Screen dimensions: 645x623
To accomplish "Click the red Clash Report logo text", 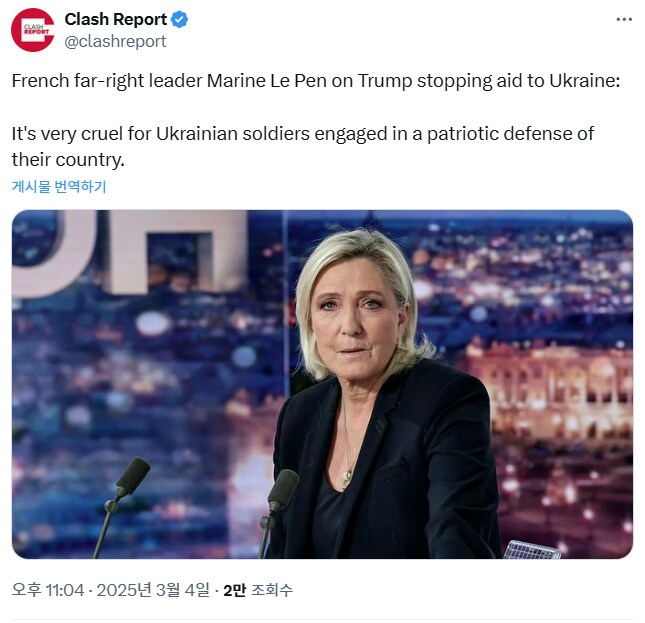I will [33, 30].
